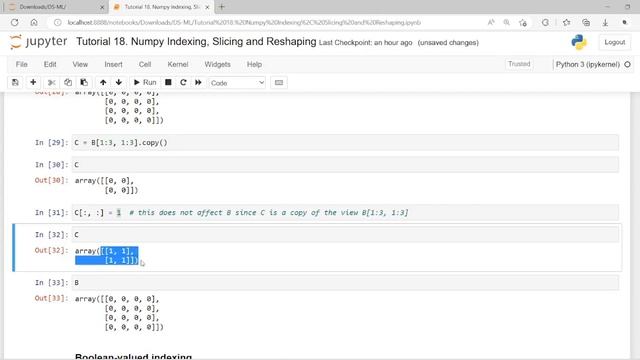Open the File menu
This screenshot has height=360, width=640.
(22, 64)
